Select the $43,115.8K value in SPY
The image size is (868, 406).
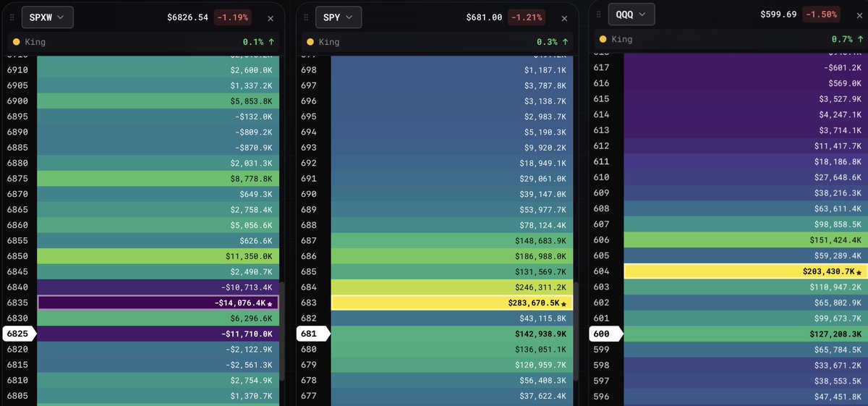point(543,318)
